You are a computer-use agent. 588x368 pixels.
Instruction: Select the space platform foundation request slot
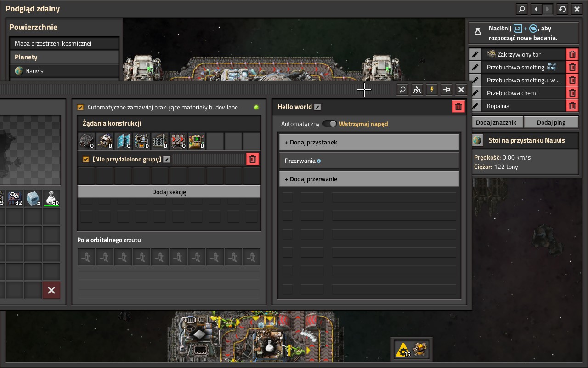click(87, 141)
